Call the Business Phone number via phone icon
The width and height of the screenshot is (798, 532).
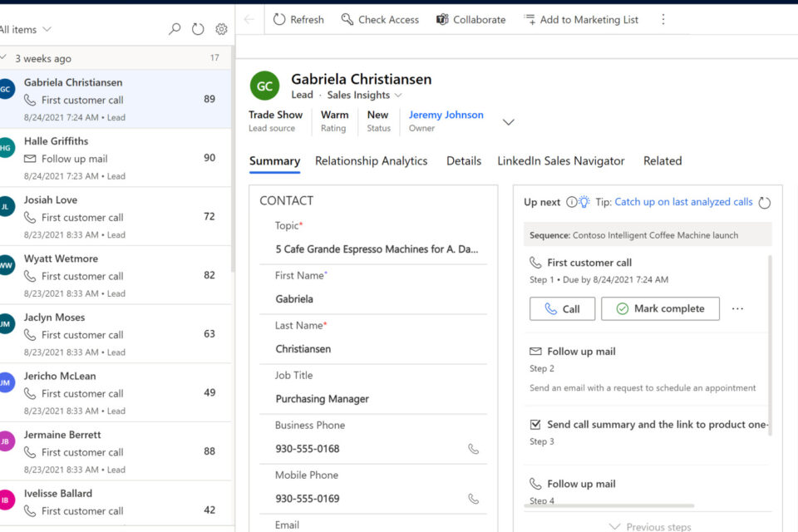473,449
